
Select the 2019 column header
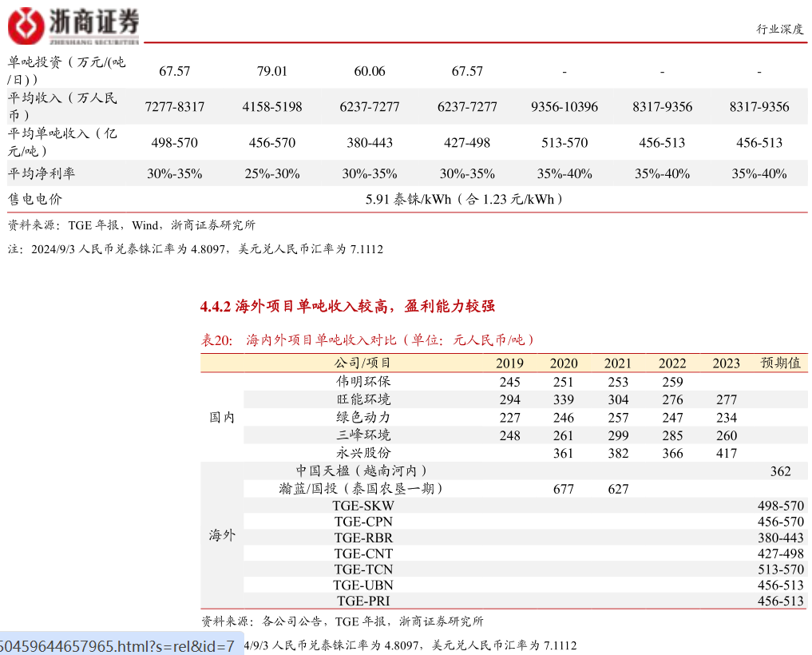coord(509,363)
